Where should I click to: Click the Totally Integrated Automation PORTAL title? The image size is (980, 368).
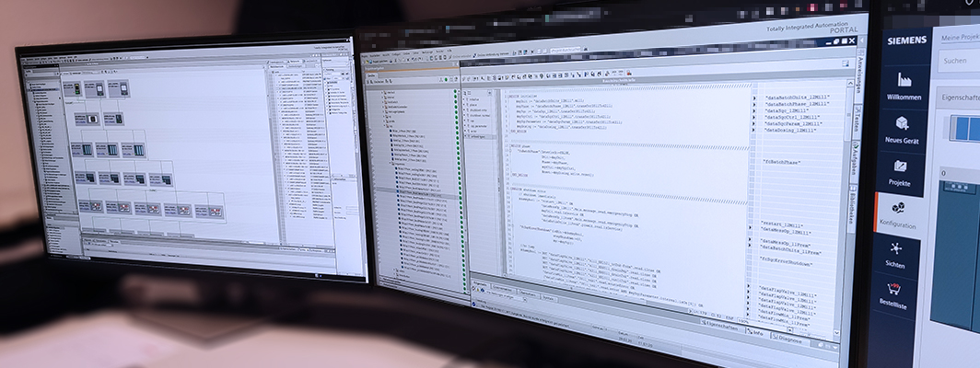point(812,30)
